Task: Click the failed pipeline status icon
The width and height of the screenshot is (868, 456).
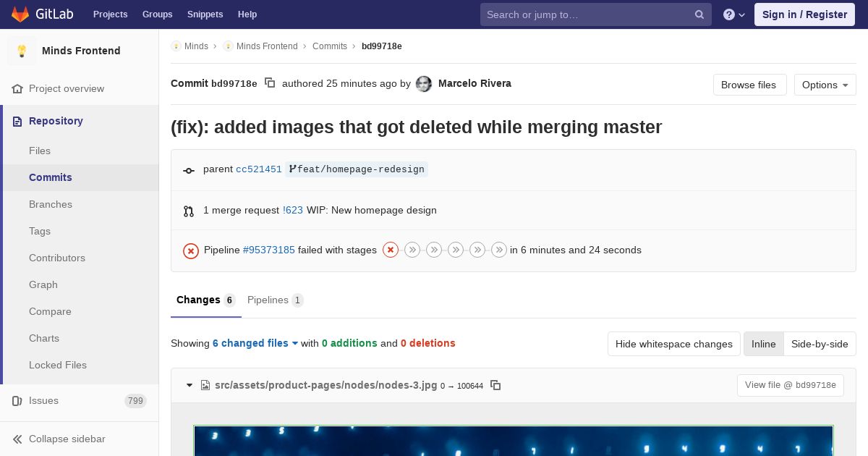Action: 191,250
